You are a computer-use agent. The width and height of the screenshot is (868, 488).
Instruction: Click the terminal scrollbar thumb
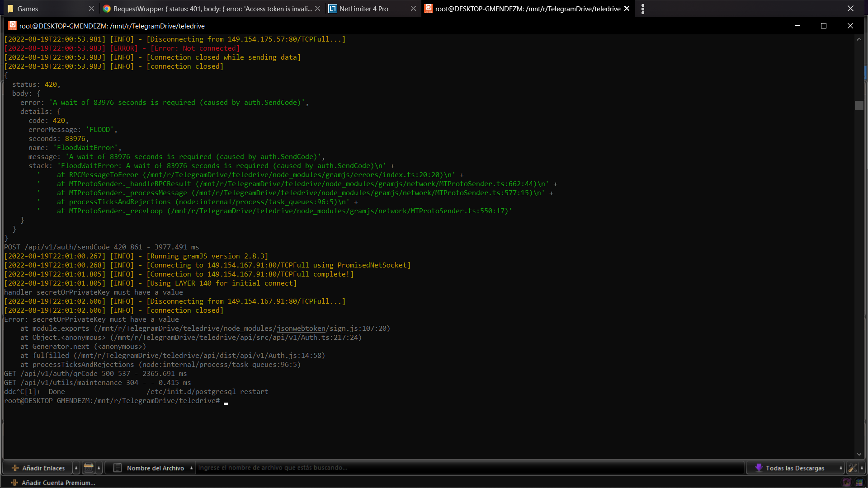859,105
